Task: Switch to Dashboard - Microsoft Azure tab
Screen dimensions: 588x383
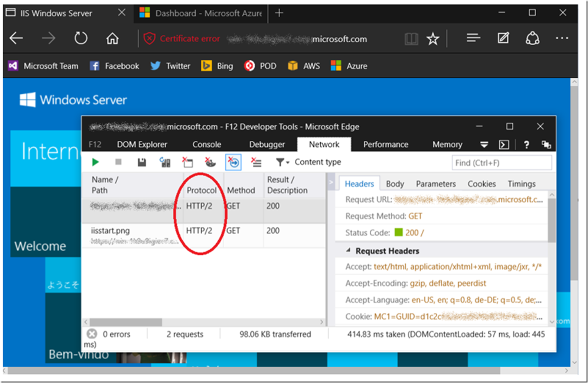Action: pyautogui.click(x=201, y=13)
